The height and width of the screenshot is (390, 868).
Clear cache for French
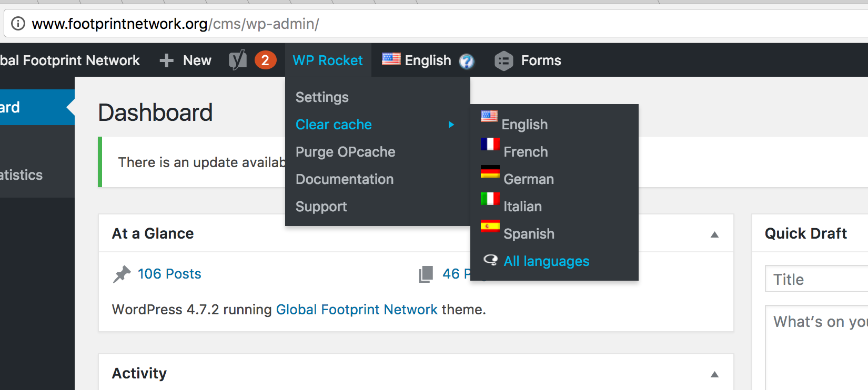click(x=526, y=152)
